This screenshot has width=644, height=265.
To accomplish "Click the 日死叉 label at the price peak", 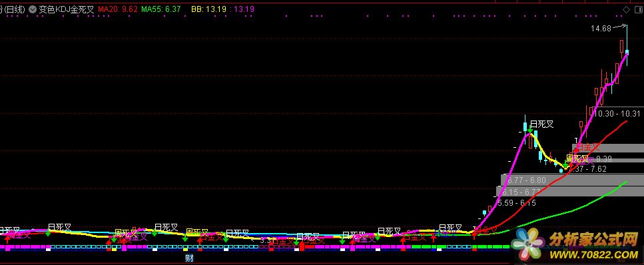I will (541, 125).
